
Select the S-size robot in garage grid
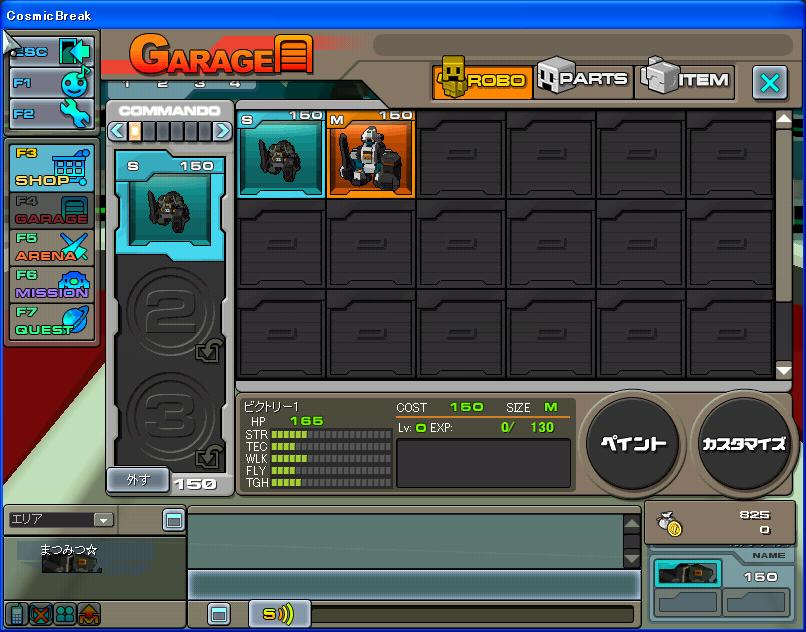281,154
